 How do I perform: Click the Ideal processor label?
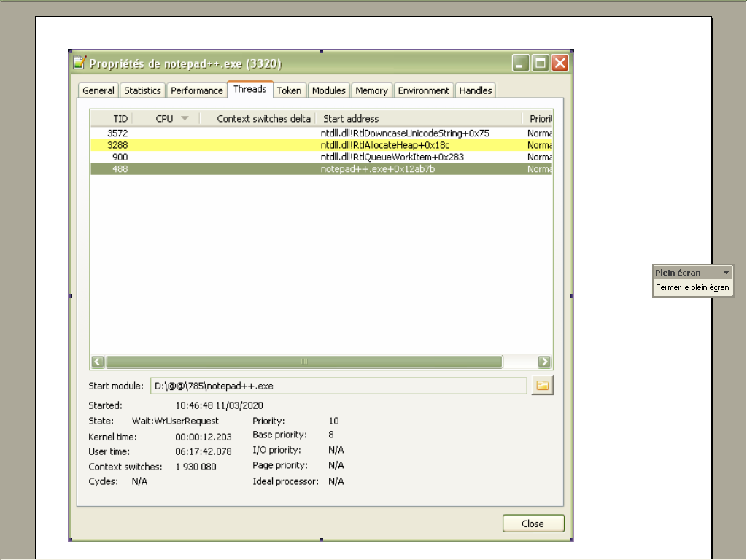285,481
